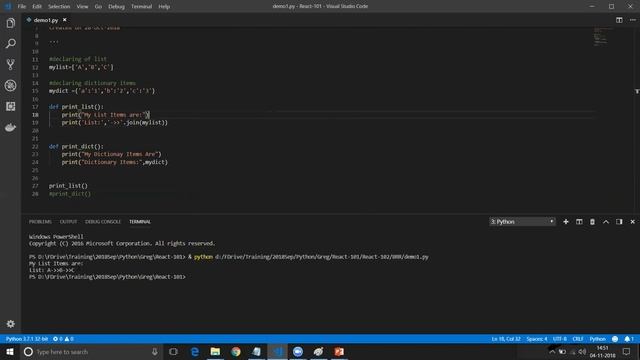This screenshot has height=360, width=640.
Task: Open the Windows Start menu
Action: [x=10, y=351]
